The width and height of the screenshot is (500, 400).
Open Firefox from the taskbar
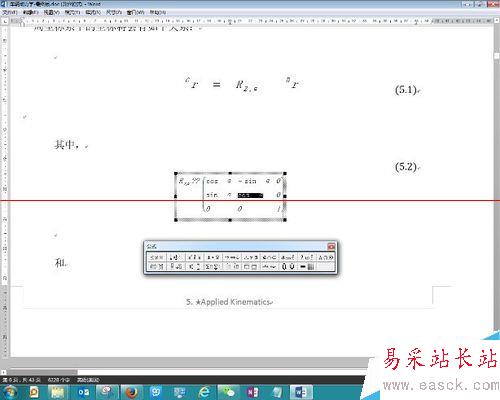(x=132, y=392)
